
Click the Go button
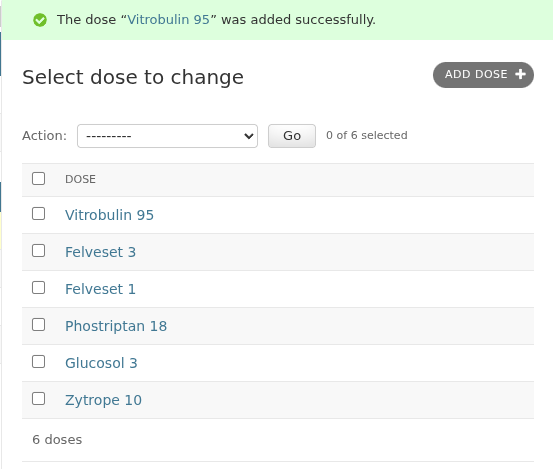pos(292,136)
